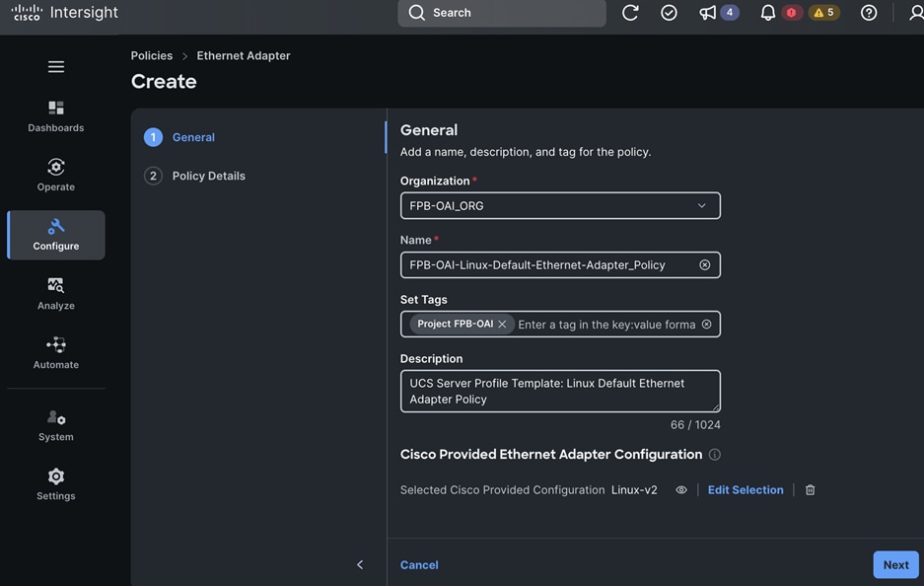Click the Cancel button
The image size is (924, 586).
click(x=419, y=564)
